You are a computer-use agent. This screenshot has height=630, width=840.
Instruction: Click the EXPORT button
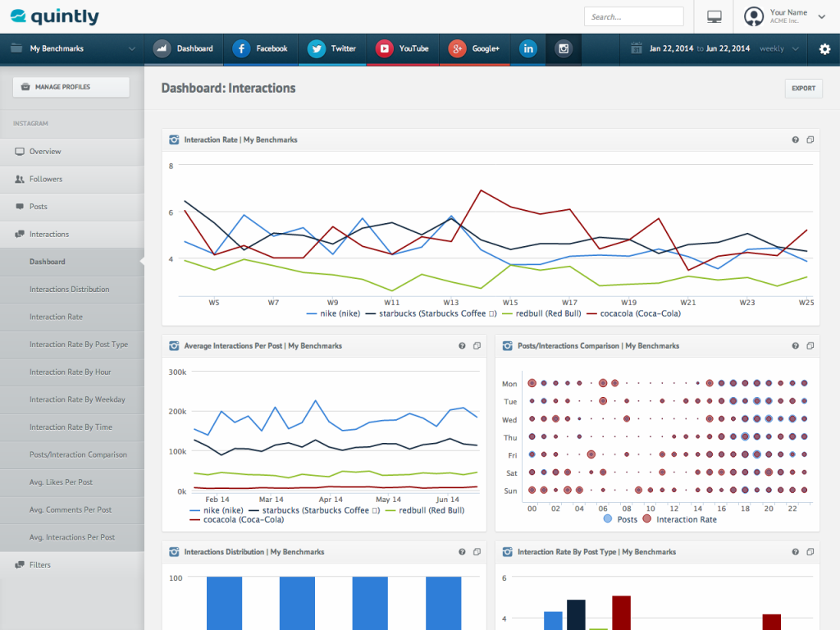[x=804, y=89]
